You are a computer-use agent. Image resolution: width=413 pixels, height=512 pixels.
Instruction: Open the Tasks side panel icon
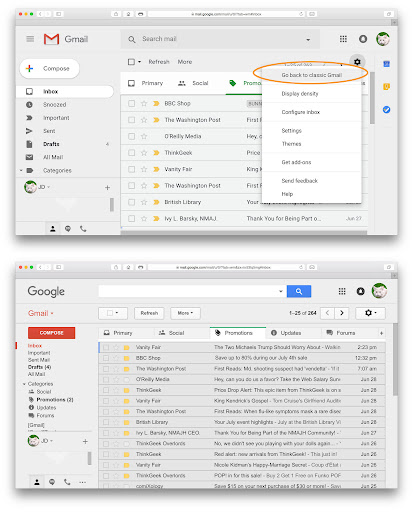[386, 110]
